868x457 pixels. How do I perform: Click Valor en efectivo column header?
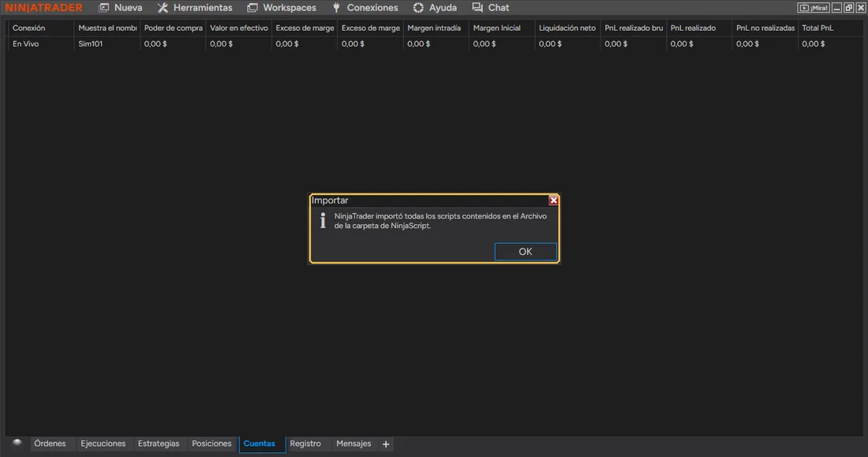238,28
